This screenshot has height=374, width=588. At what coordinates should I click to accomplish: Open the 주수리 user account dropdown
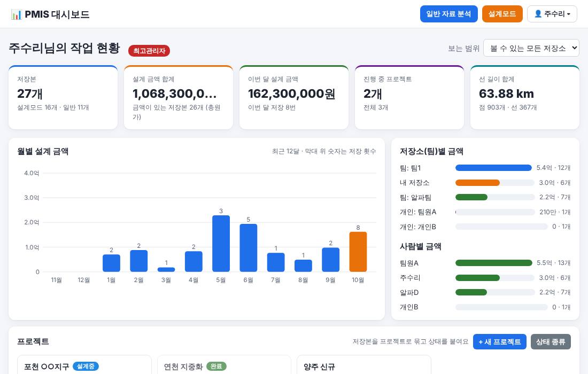(552, 14)
